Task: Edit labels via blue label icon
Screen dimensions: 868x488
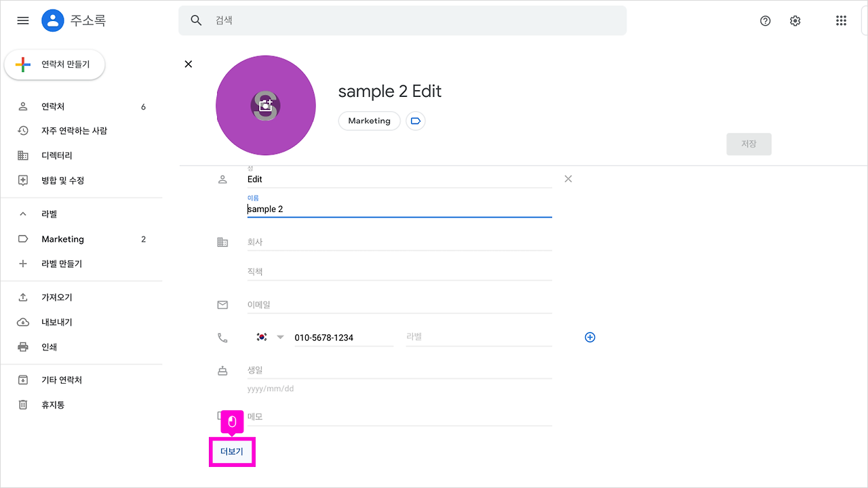Action: tap(416, 121)
